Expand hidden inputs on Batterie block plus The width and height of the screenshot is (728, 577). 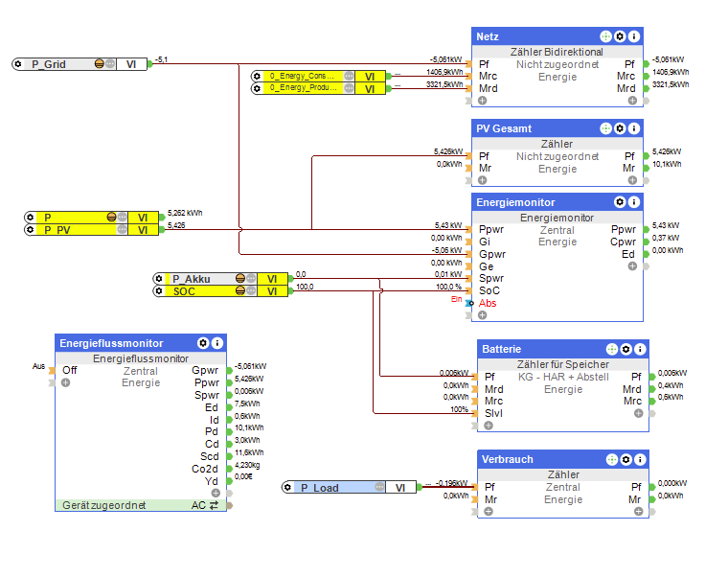(488, 426)
